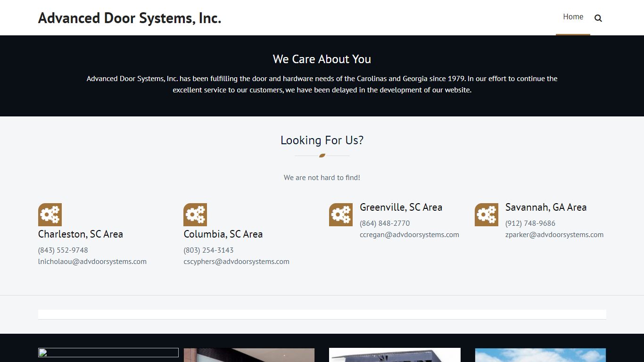Viewport: 644px width, 362px height.
Task: Select the Greenville, SC Area heading
Action: pyautogui.click(x=401, y=207)
